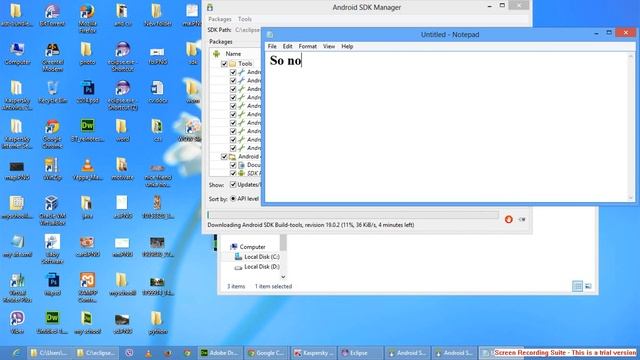This screenshot has height=360, width=640.
Task: Open the eclipse.exe - Shortcut (2) icon
Action: pyautogui.click(x=122, y=96)
